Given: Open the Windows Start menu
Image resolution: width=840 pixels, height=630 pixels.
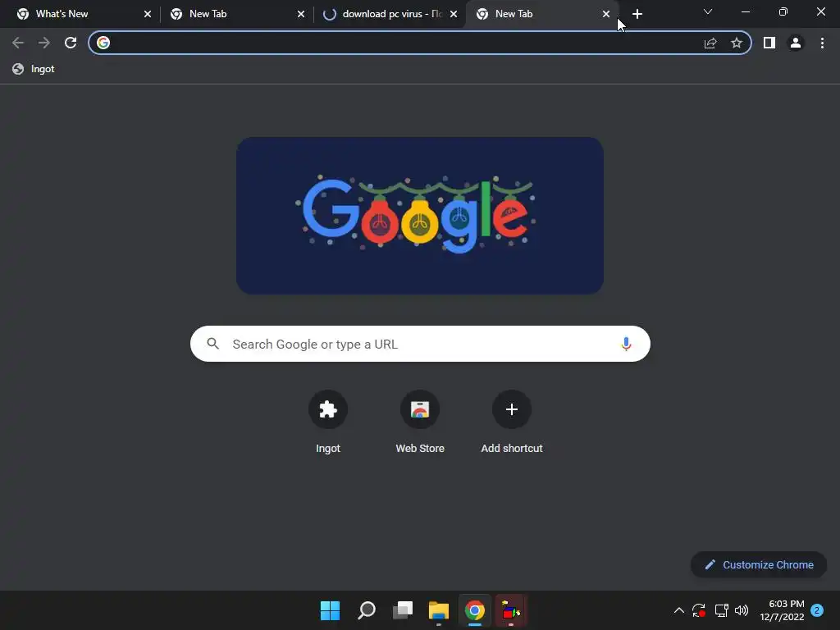Looking at the screenshot, I should 330,610.
